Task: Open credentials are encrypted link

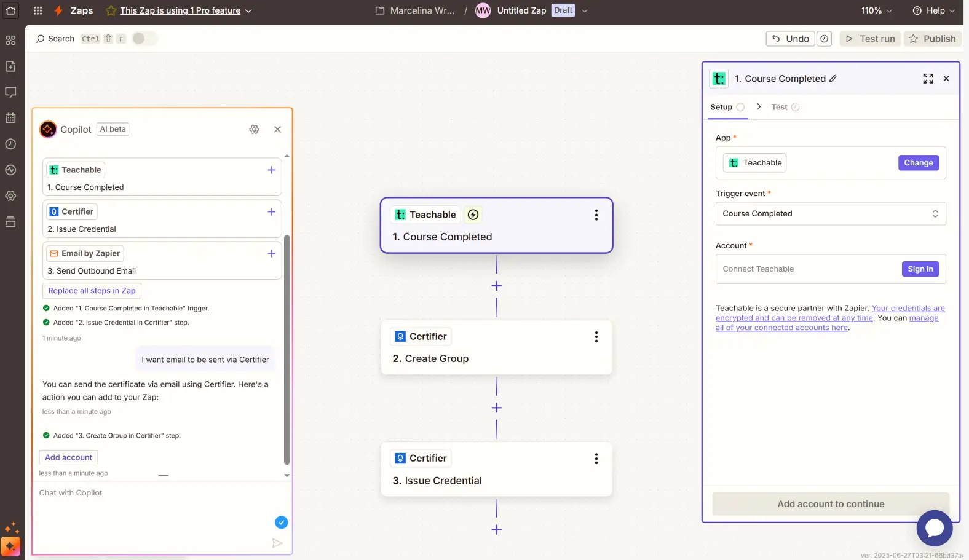Action: point(830,313)
